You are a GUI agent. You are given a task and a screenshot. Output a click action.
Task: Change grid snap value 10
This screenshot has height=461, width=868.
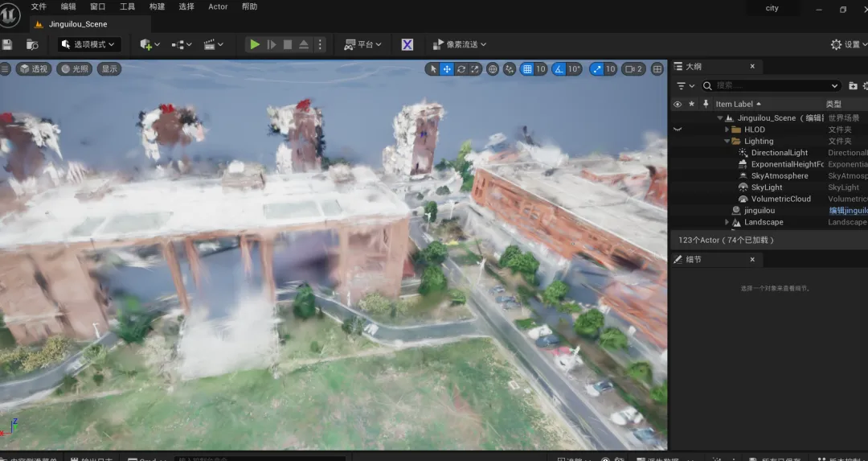(x=541, y=69)
